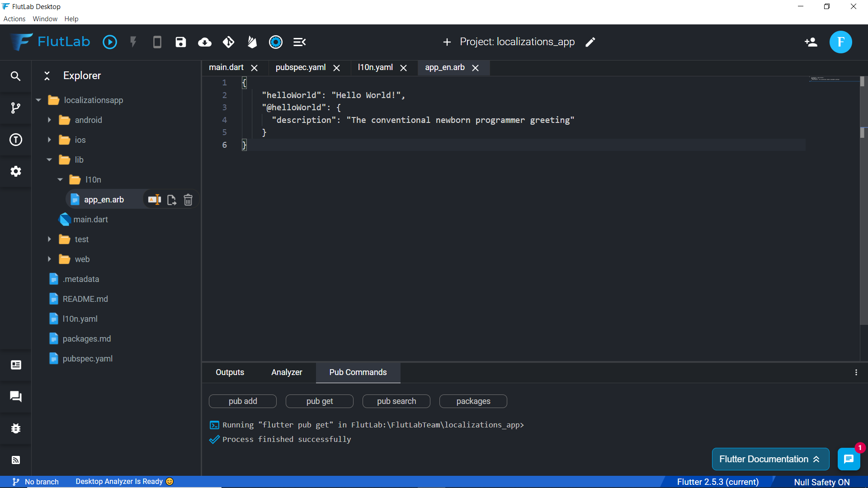Select the Lightning/Hot reload icon

point(133,42)
